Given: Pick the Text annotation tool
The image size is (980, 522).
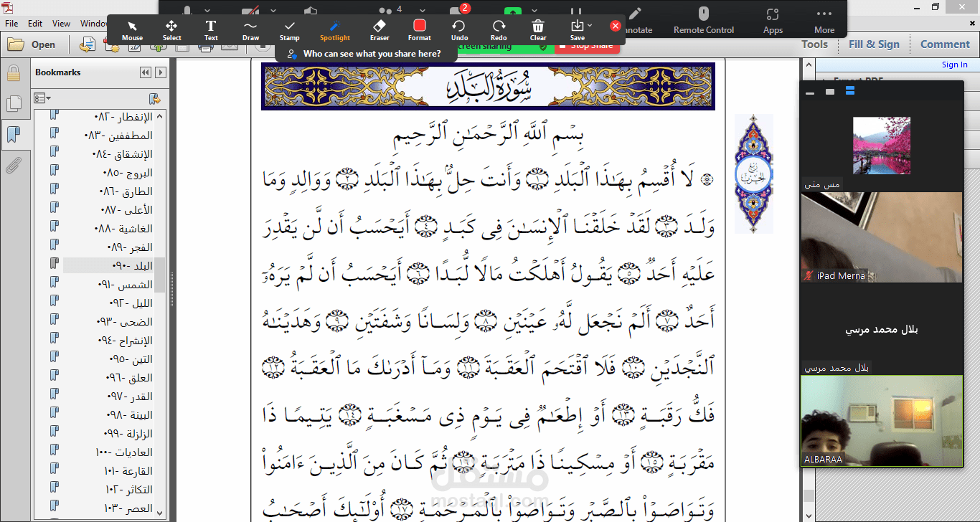Looking at the screenshot, I should (211, 30).
